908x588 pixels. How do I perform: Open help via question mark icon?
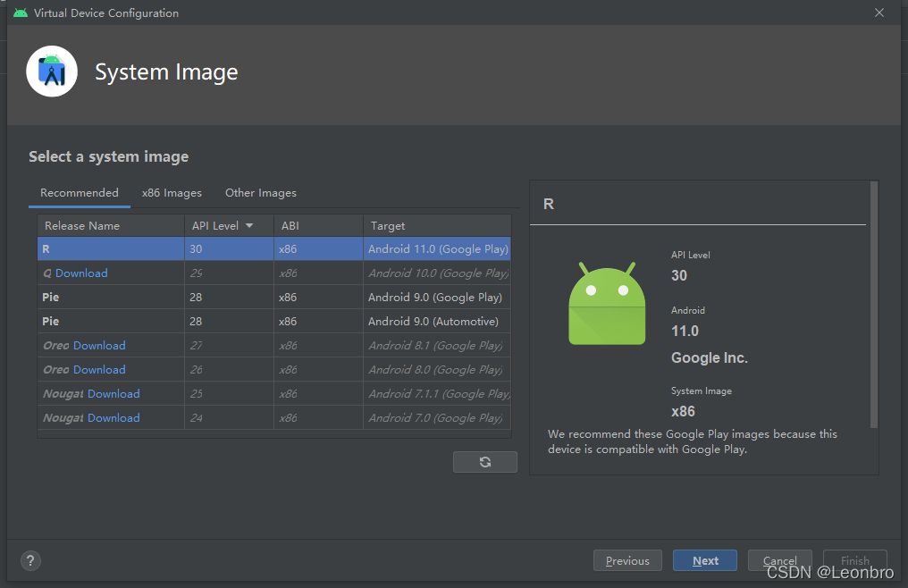pos(30,560)
